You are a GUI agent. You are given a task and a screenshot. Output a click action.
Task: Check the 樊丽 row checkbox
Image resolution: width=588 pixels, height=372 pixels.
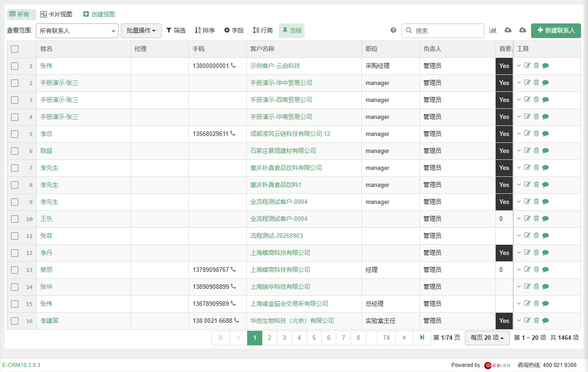[15, 270]
